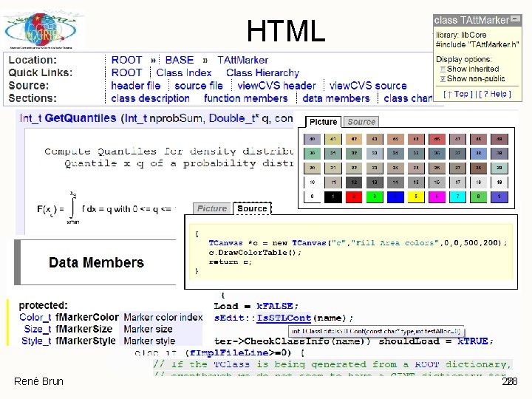532x399 pixels.
Task: Open Int_t return type link of GetQuantiles
Action: [30, 118]
